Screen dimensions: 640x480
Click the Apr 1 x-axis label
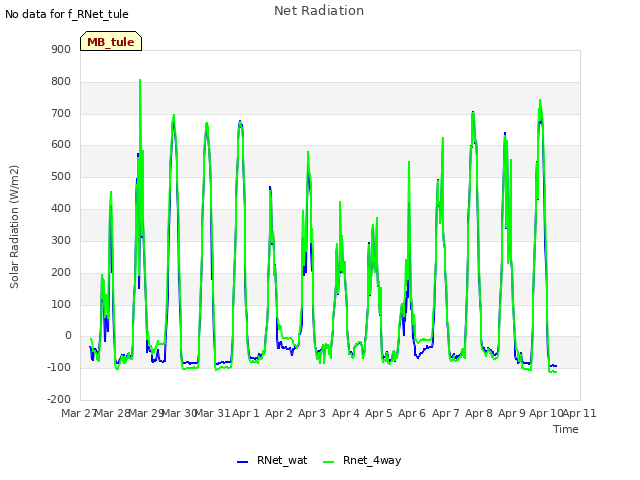[246, 413]
